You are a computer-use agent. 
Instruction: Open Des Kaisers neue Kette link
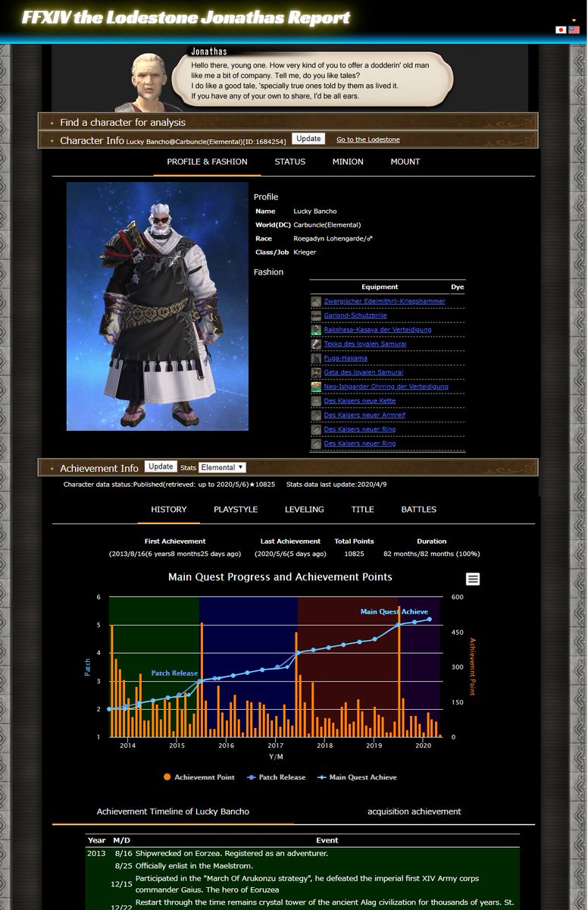point(359,401)
